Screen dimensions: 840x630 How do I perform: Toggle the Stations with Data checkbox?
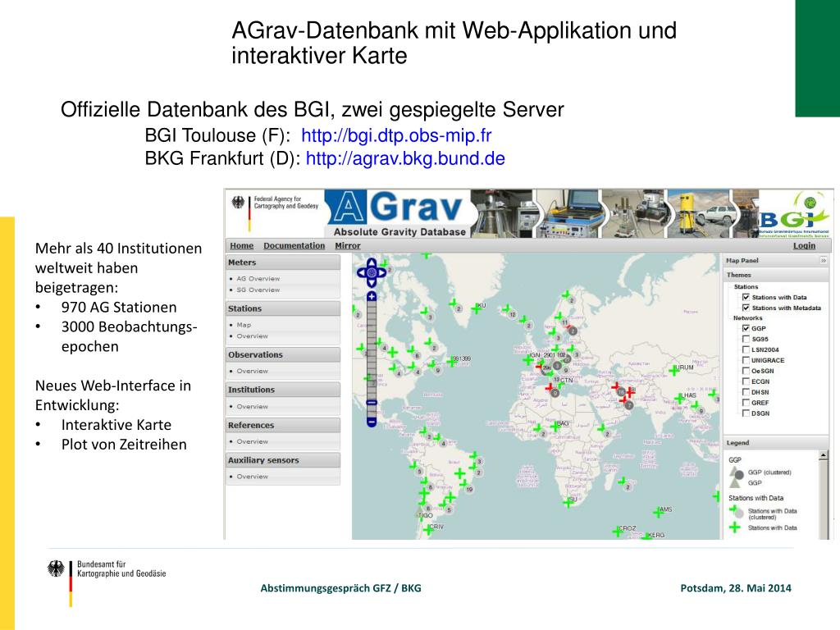pyautogui.click(x=746, y=297)
